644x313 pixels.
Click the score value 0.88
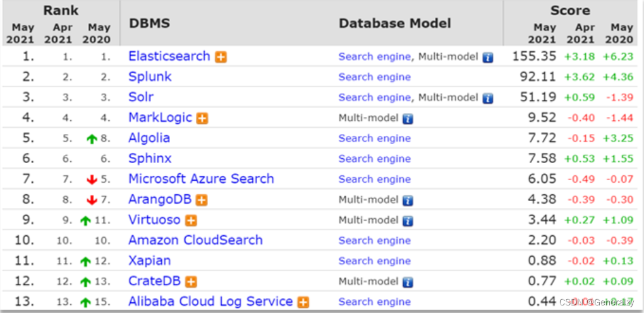click(x=542, y=261)
